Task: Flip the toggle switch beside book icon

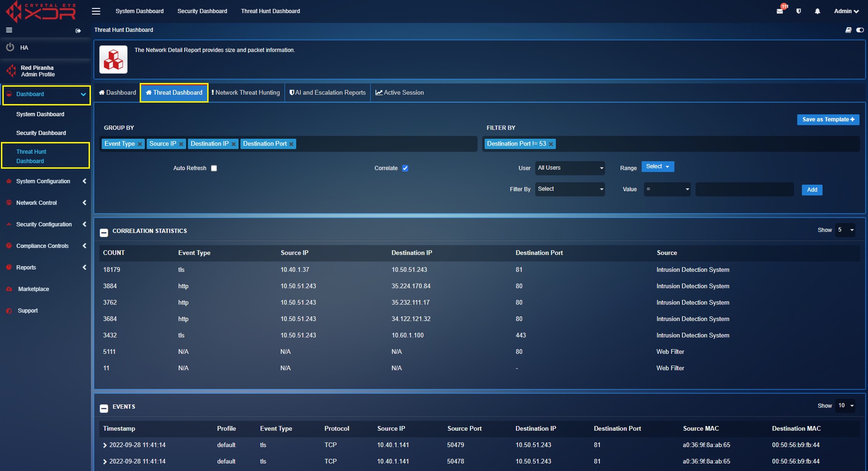Action: click(x=860, y=30)
